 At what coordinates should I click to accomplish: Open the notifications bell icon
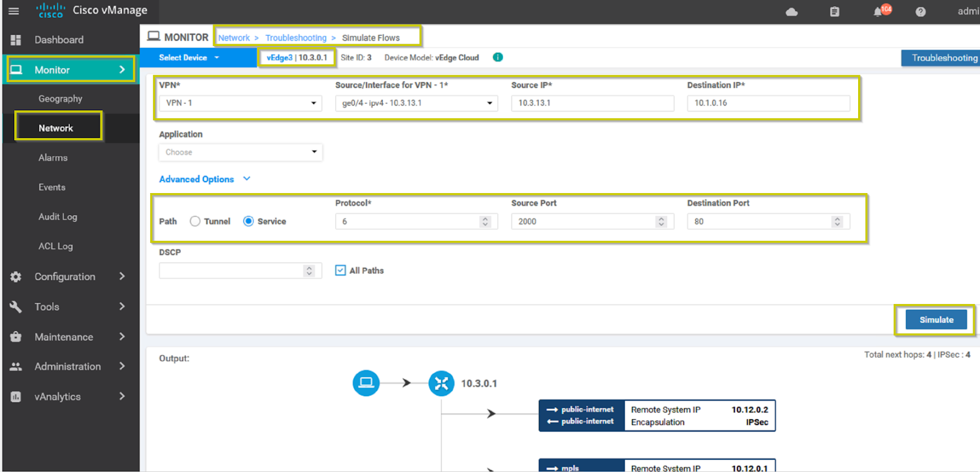[879, 12]
